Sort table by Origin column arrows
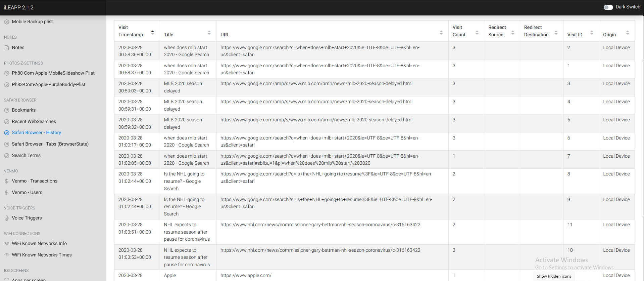 coord(628,33)
